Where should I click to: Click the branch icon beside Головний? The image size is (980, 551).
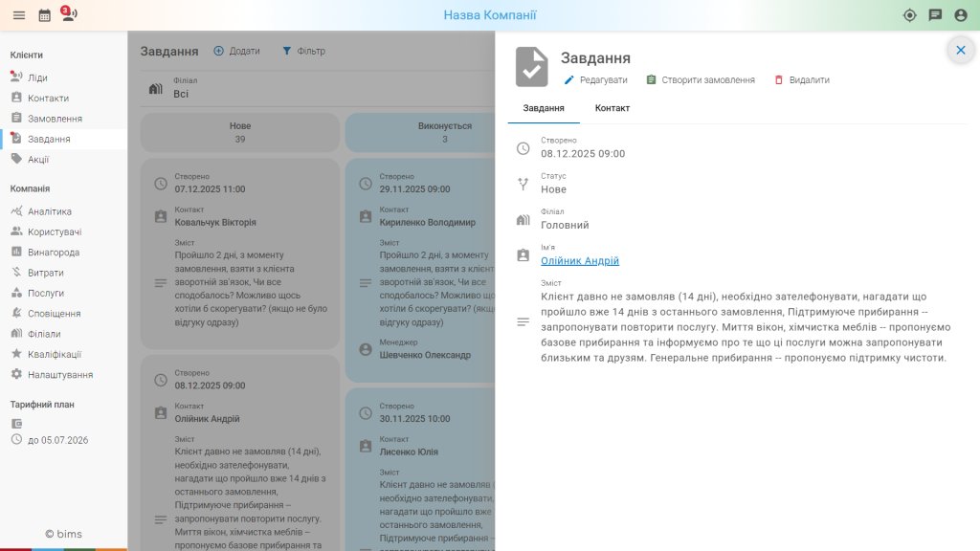[x=523, y=219]
